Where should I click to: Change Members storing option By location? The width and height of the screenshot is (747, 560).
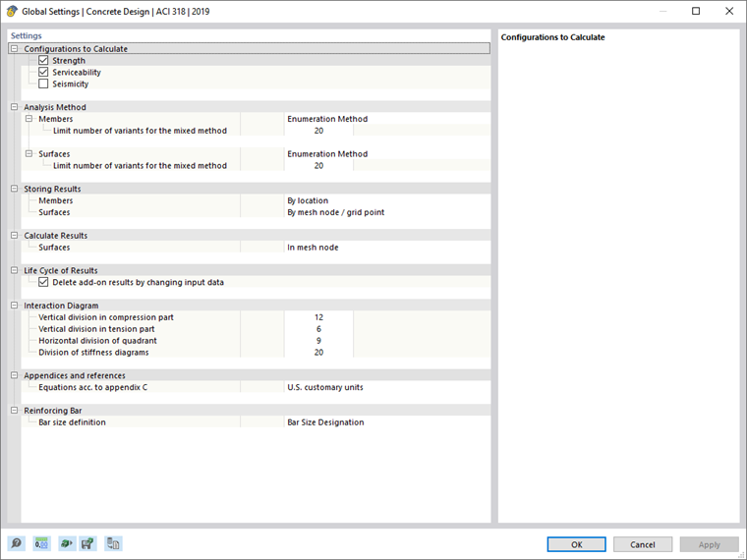[387, 200]
